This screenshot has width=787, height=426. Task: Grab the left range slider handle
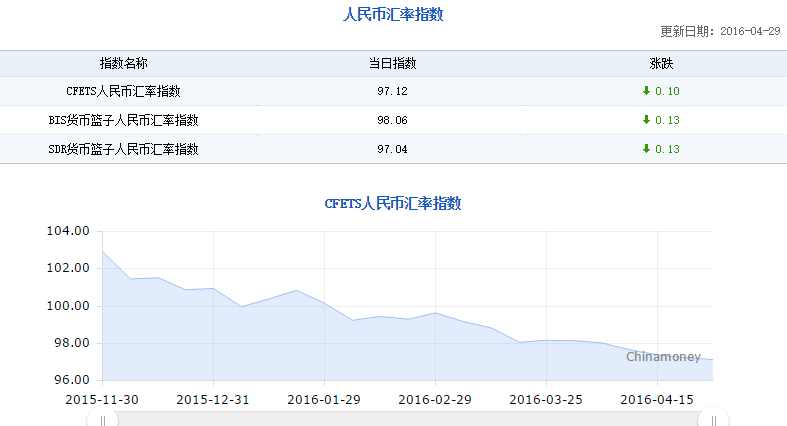click(102, 420)
